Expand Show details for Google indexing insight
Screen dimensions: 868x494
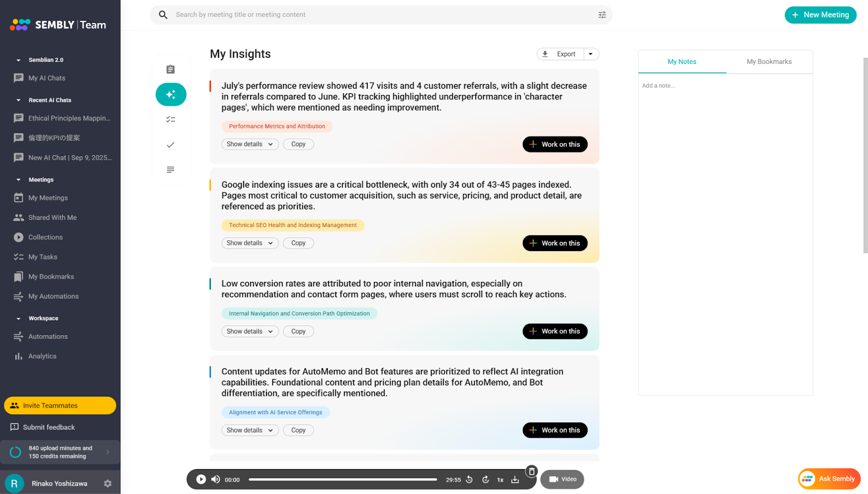pos(250,243)
